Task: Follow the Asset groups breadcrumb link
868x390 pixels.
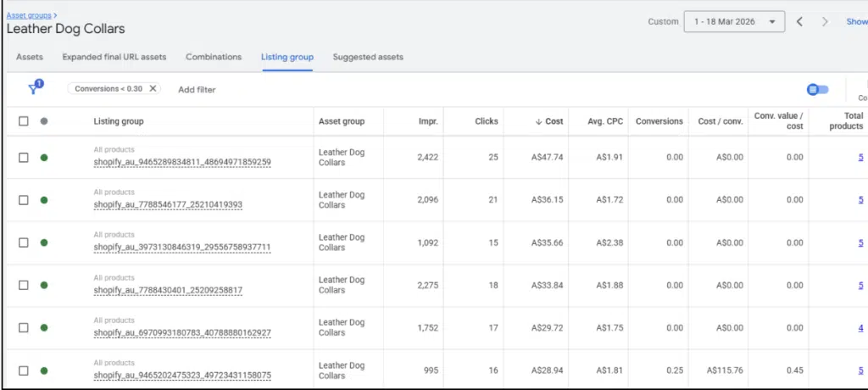Action: click(x=29, y=15)
